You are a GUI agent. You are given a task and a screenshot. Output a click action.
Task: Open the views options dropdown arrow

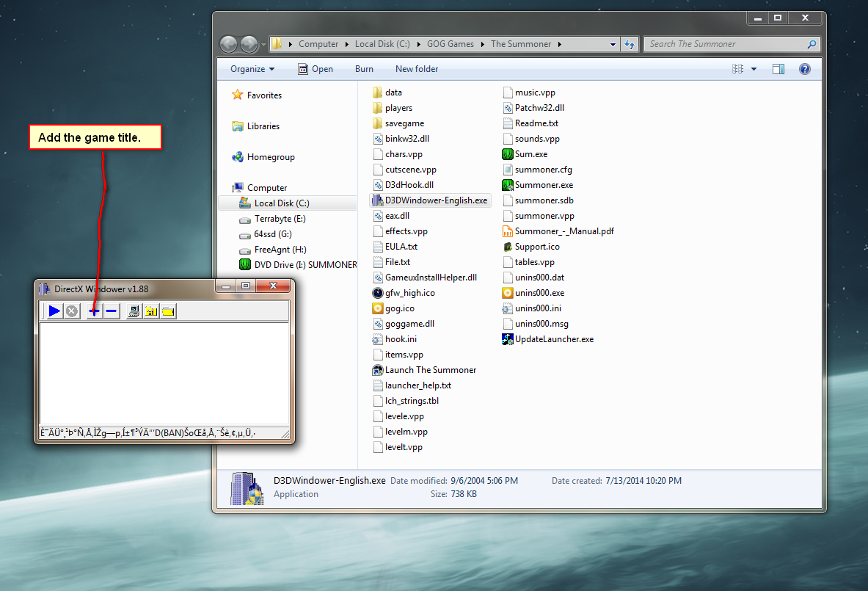754,69
